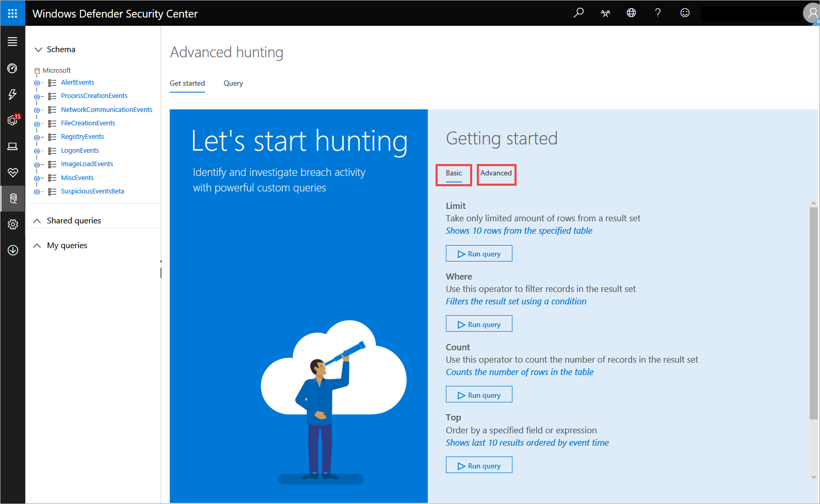This screenshot has height=504, width=820.
Task: Open the globe icon in the header
Action: click(x=631, y=13)
